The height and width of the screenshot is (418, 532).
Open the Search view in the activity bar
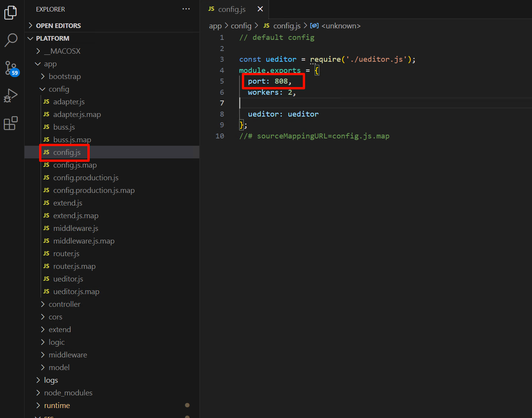(x=11, y=40)
